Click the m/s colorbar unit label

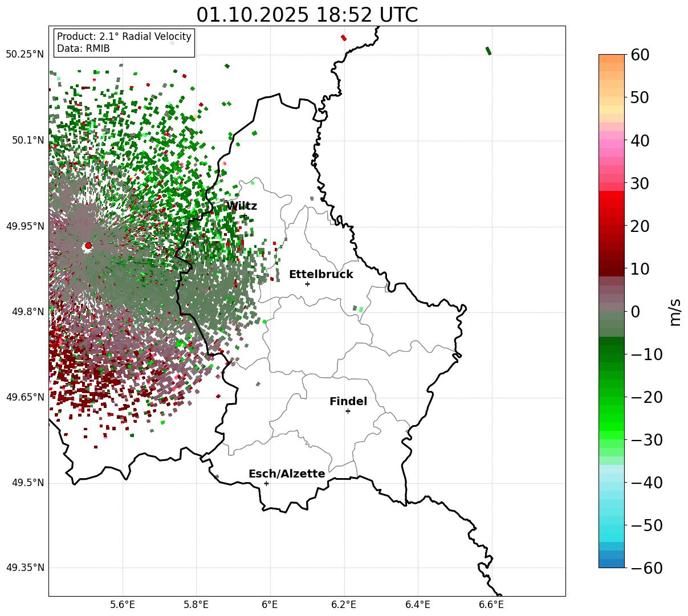coord(675,312)
